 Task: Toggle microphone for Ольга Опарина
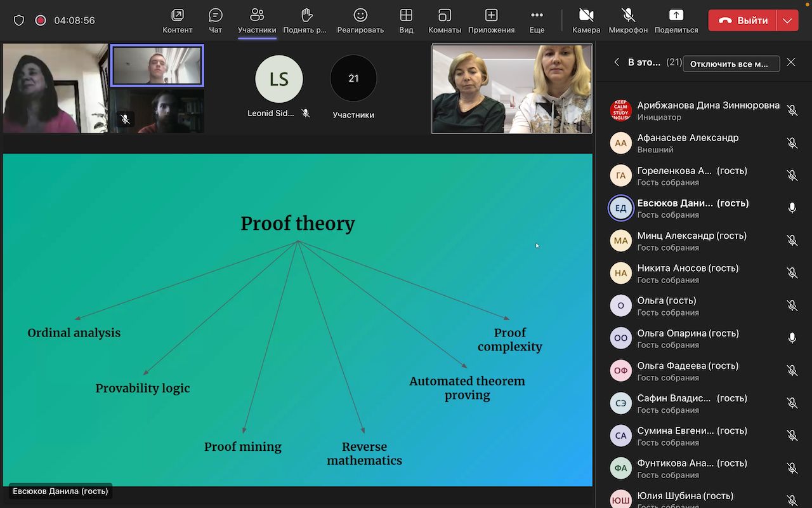tap(792, 338)
